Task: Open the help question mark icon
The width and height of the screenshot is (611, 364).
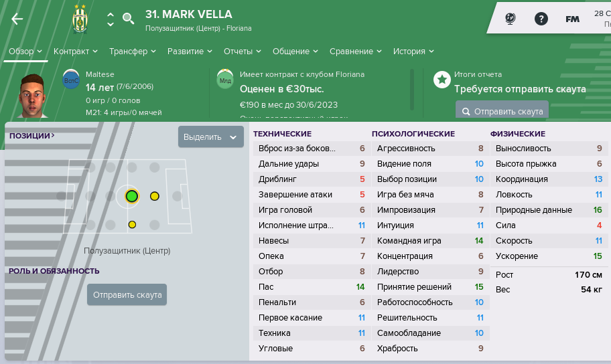Action: (541, 19)
